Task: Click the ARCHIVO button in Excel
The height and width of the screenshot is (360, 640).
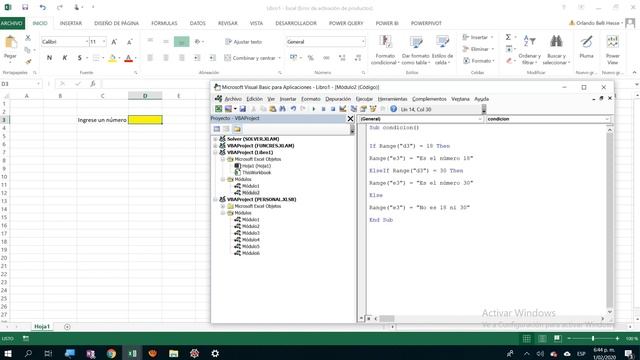Action: click(12, 23)
